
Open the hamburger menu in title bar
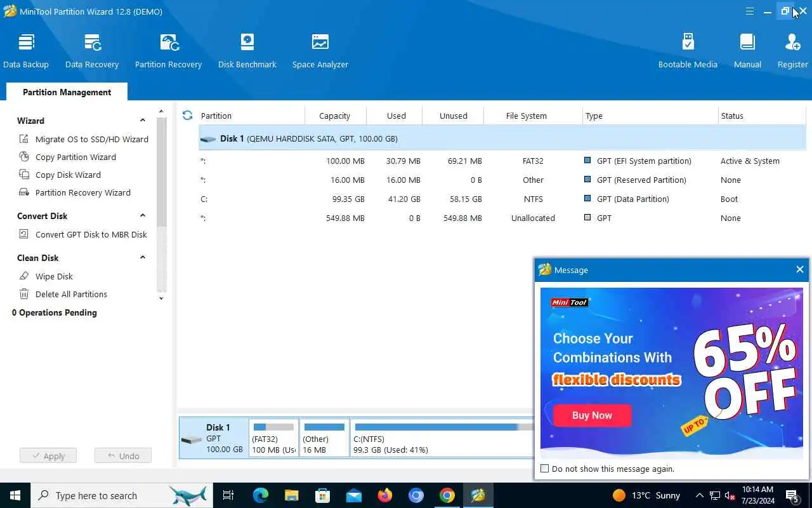click(750, 11)
